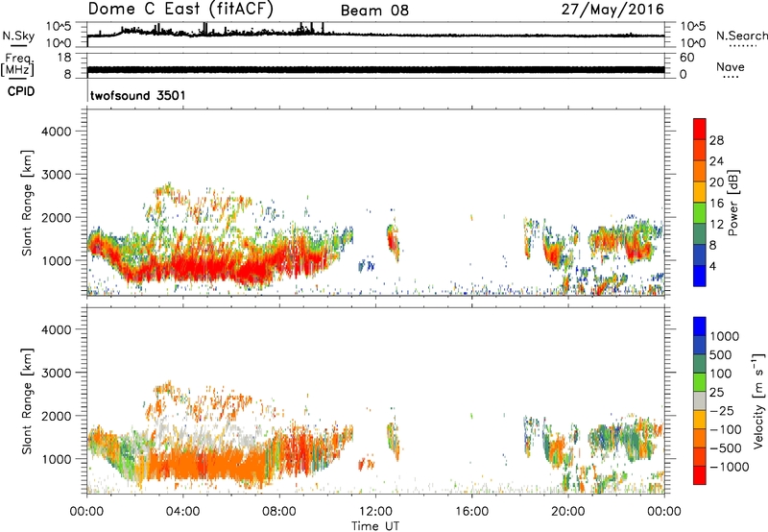This screenshot has width=768, height=532.
Task: Click the "Time UT" axis title
Action: [x=375, y=526]
